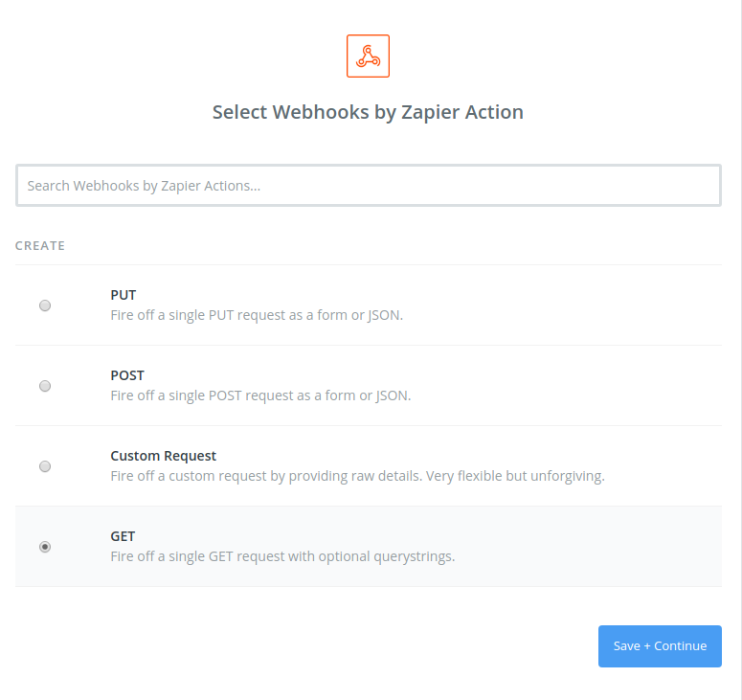The width and height of the screenshot is (742, 700).
Task: Select the POST radio button
Action: click(x=45, y=386)
